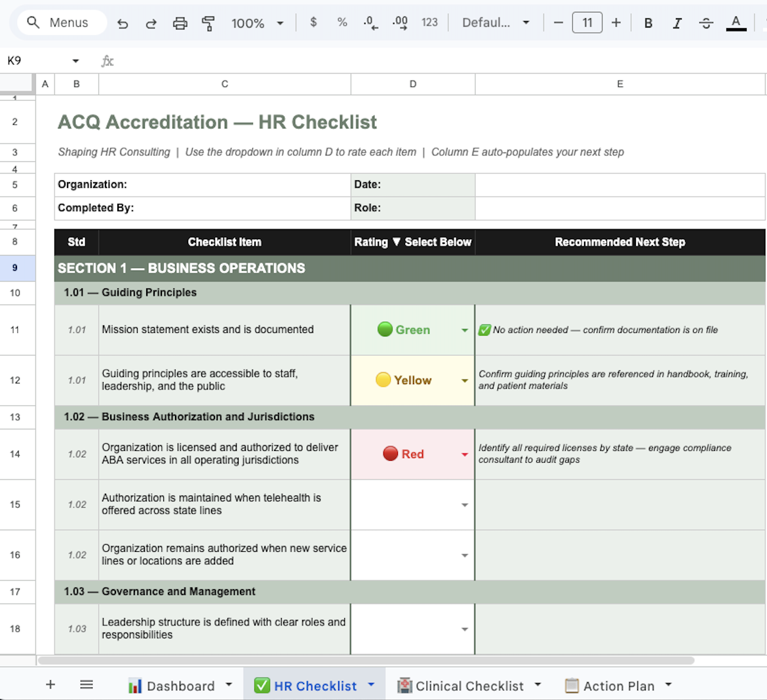Screen dimensions: 767x700
Task: Switch to the Action Plan tab
Action: point(610,686)
